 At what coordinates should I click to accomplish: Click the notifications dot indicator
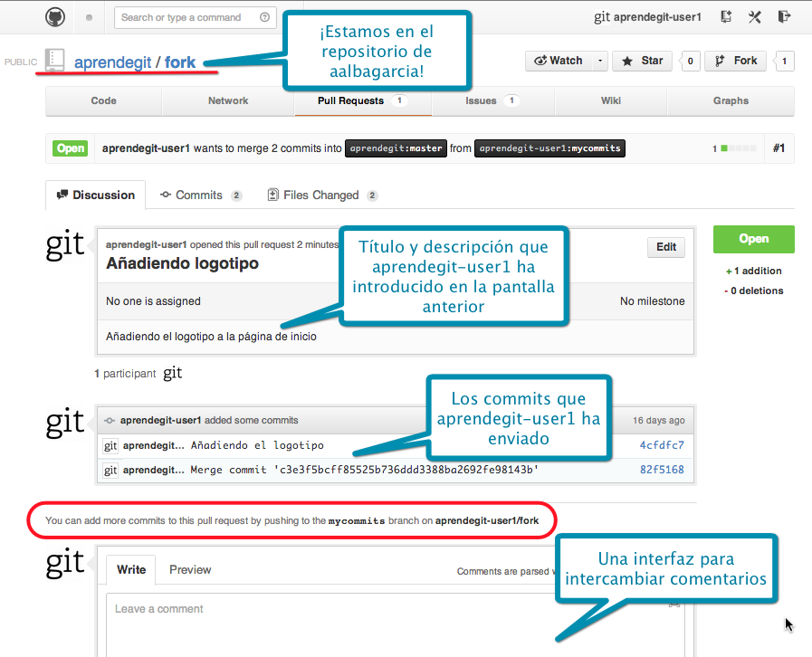89,17
